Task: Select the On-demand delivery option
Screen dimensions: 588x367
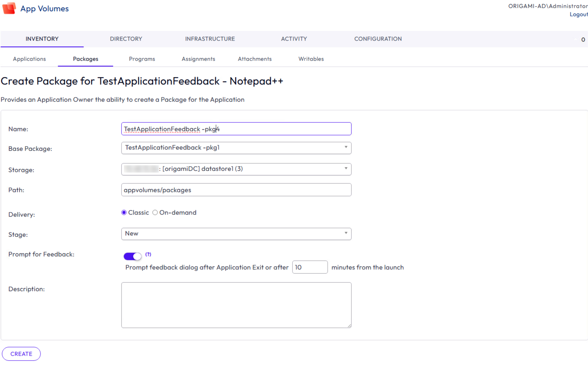Action: point(155,212)
